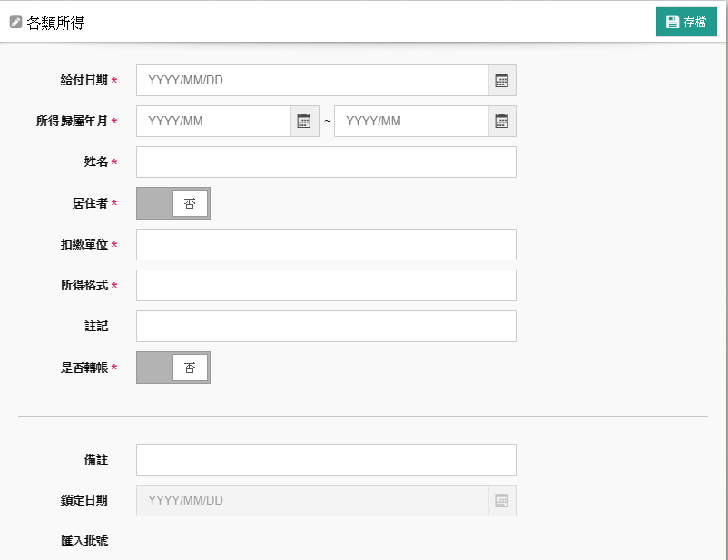Toggle the 是否轉帳 switch
Viewport: 728px width, 560px height.
173,368
